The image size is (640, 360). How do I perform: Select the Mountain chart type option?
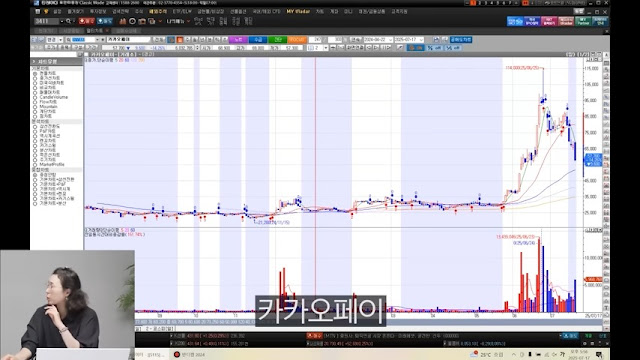point(35,107)
